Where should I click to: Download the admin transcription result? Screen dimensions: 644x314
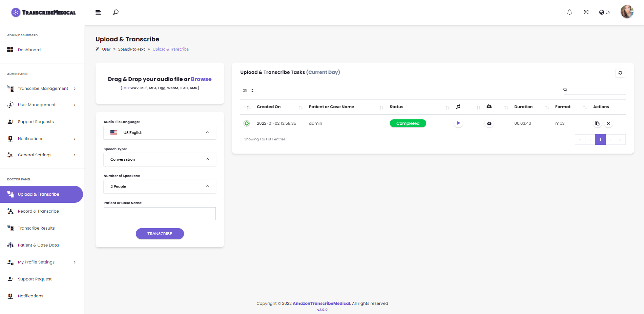click(x=489, y=123)
